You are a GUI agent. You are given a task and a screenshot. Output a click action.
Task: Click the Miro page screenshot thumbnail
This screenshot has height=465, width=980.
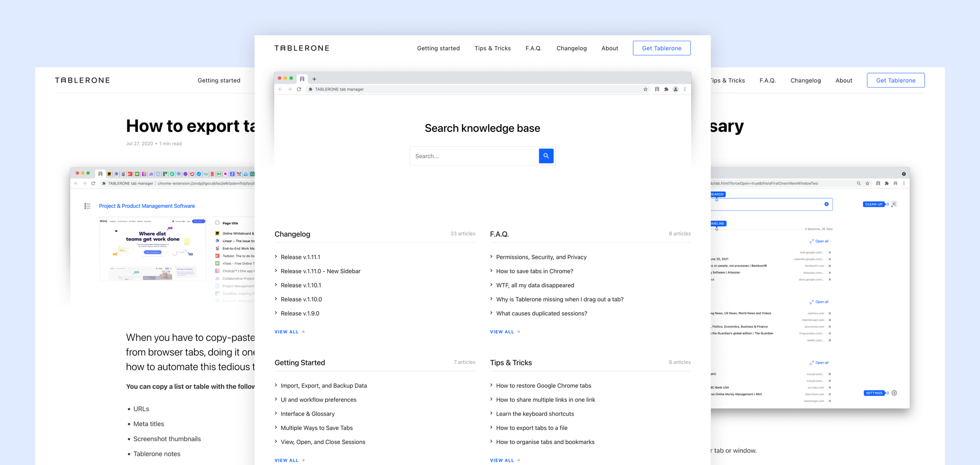click(153, 249)
